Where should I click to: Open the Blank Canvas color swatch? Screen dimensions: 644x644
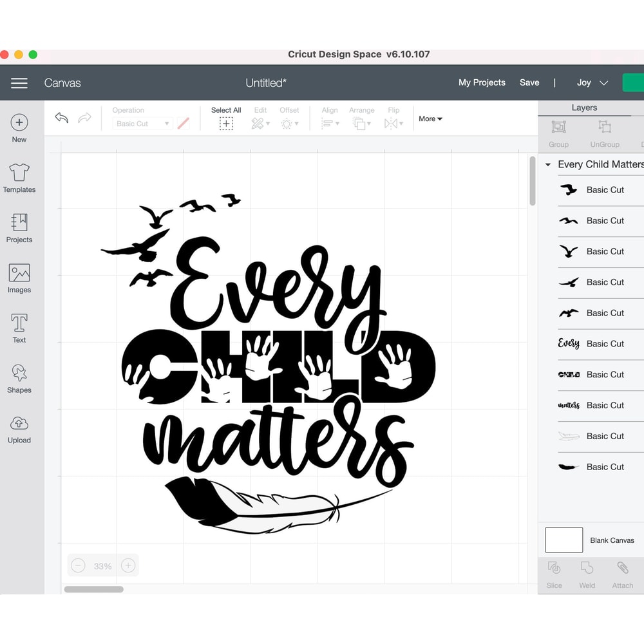pos(563,540)
